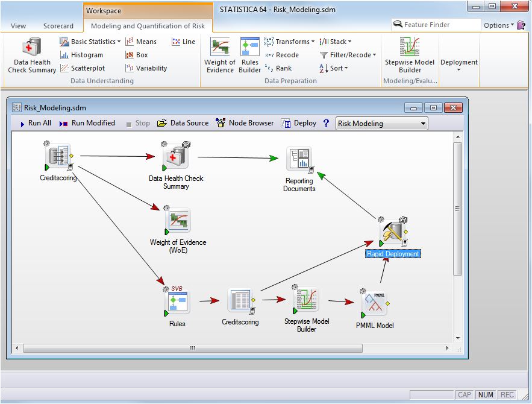532x404 pixels.
Task: Click Run All in workspace toolbar
Action: (x=36, y=123)
